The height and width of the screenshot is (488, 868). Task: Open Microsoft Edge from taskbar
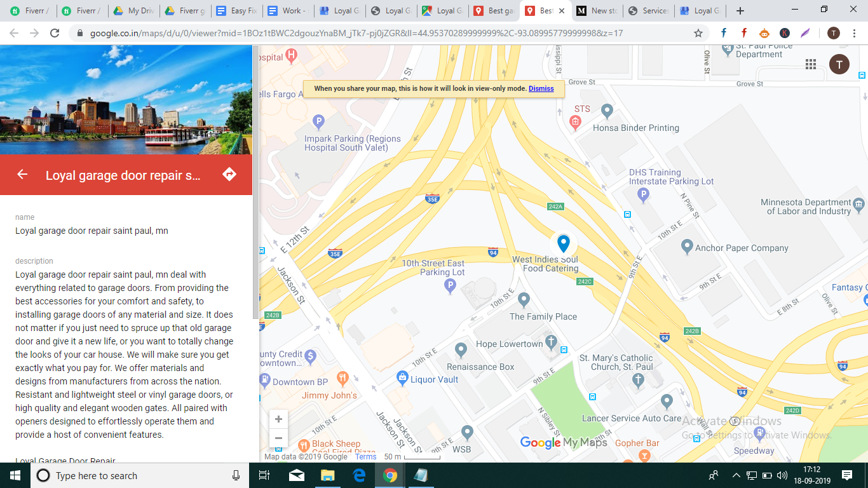(x=358, y=475)
